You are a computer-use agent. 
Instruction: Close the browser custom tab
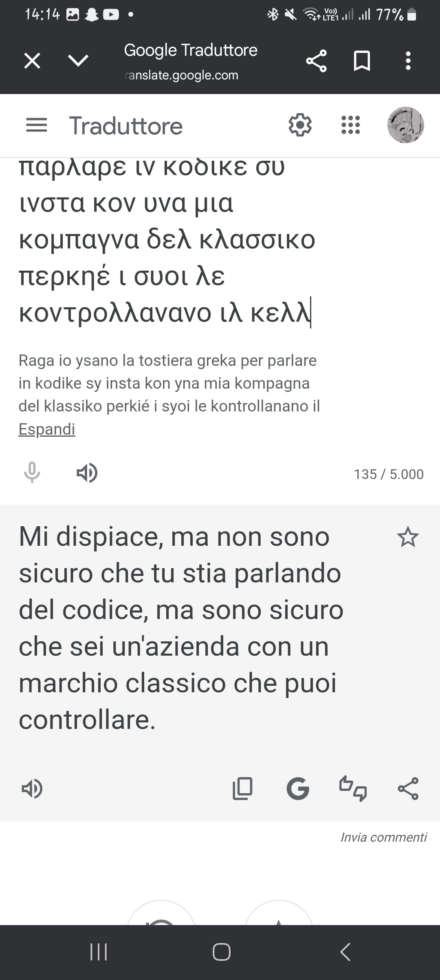(x=32, y=61)
